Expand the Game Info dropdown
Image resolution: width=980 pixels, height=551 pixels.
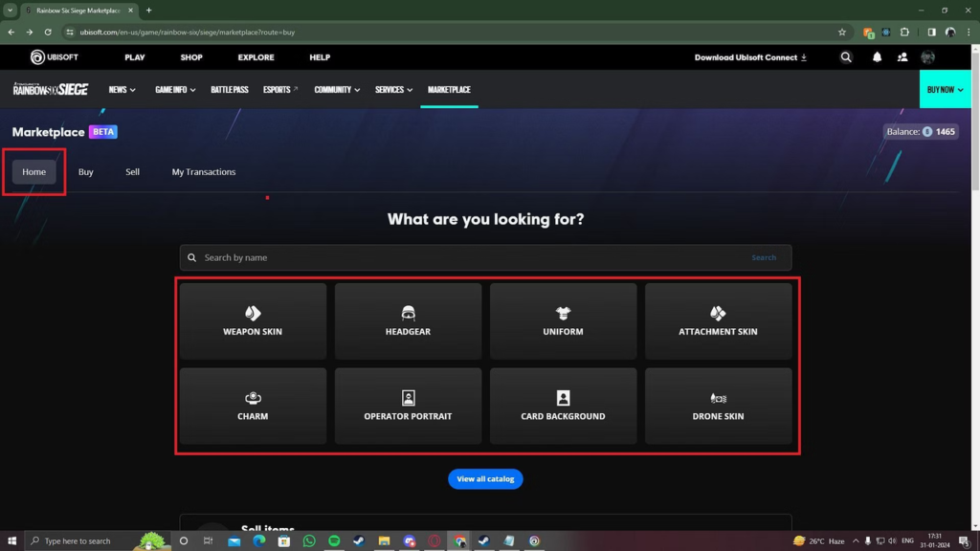175,90
